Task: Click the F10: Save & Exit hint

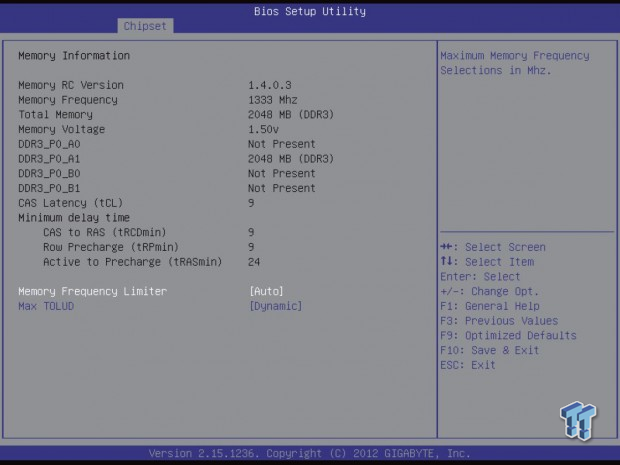Action: (x=490, y=350)
